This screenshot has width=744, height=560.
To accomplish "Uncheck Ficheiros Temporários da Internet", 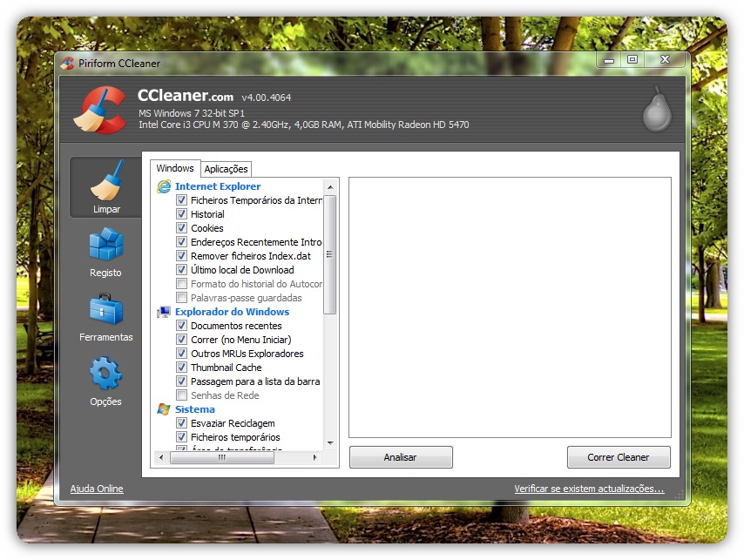I will pyautogui.click(x=181, y=200).
